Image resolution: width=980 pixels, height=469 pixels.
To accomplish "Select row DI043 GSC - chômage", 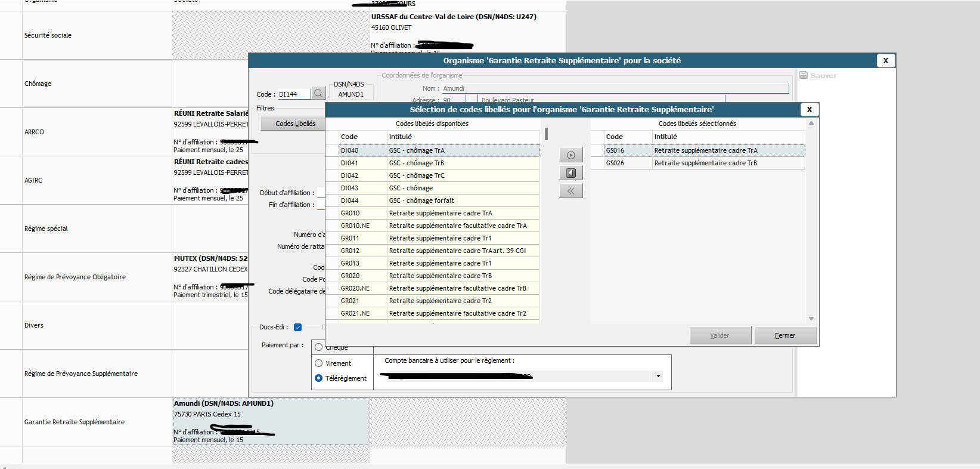I will tap(432, 188).
